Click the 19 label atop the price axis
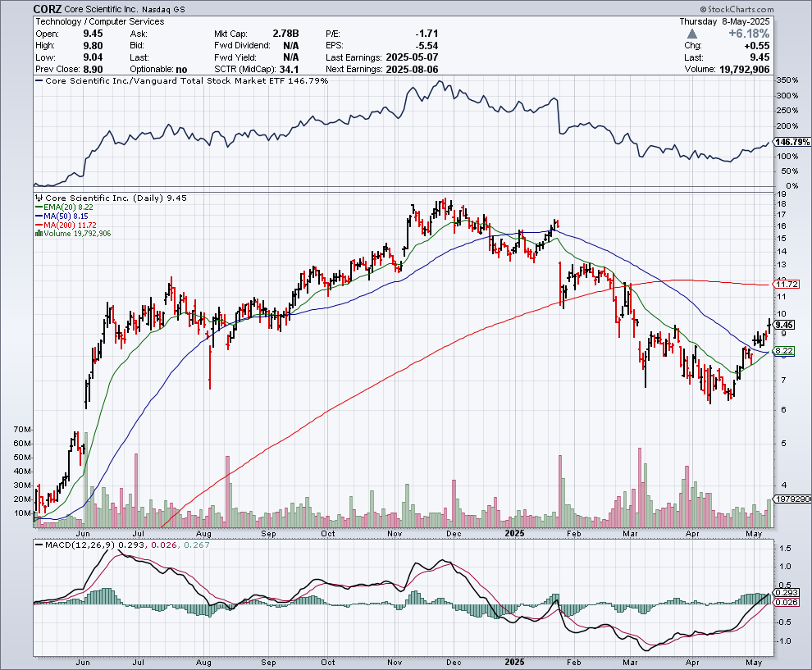This screenshot has height=670, width=812. 782,194
